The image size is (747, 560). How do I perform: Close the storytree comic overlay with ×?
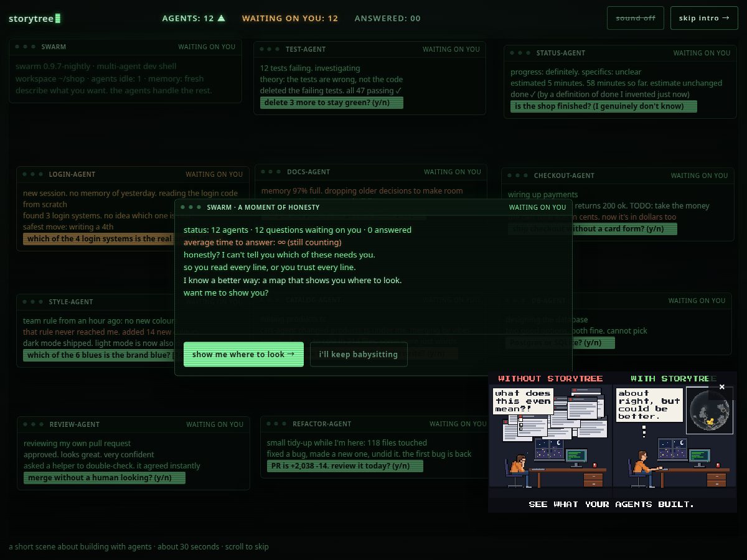pyautogui.click(x=722, y=386)
